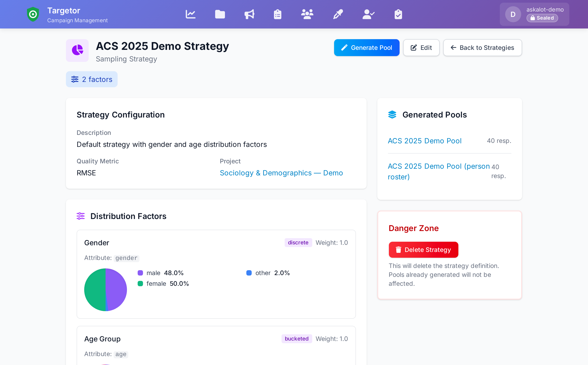Click the discrete type badge
This screenshot has width=588, height=365.
[298, 243]
